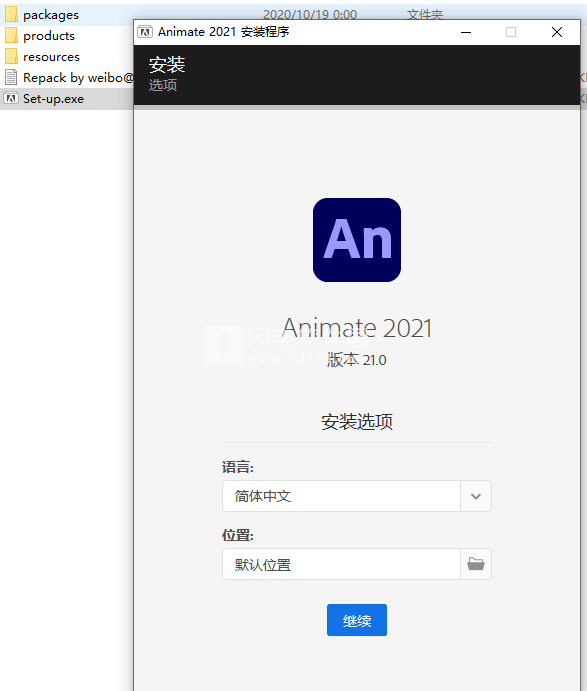Select the Repack by weibo file name
The image size is (587, 691).
(x=78, y=78)
